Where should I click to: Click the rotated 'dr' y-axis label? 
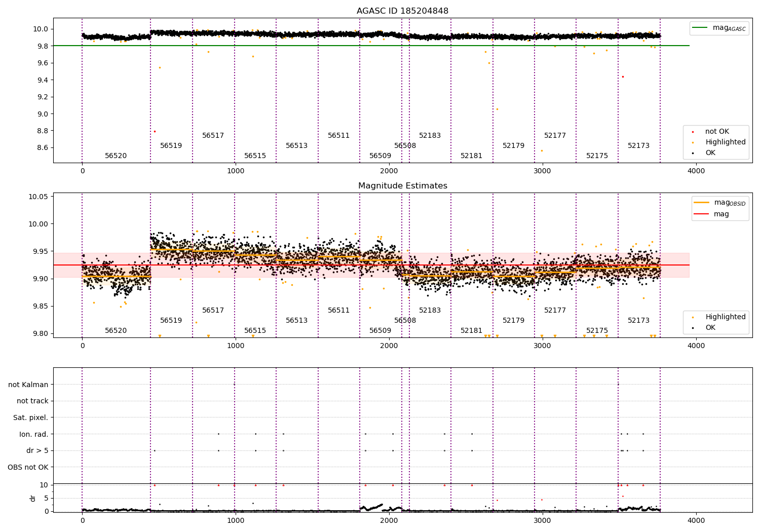coord(33,498)
